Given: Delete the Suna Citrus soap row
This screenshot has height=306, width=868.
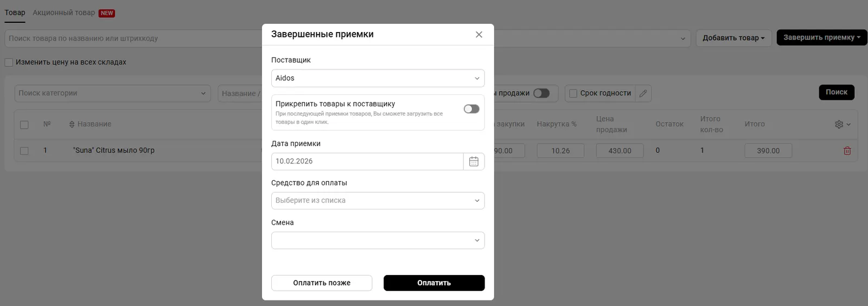Looking at the screenshot, I should [x=847, y=151].
